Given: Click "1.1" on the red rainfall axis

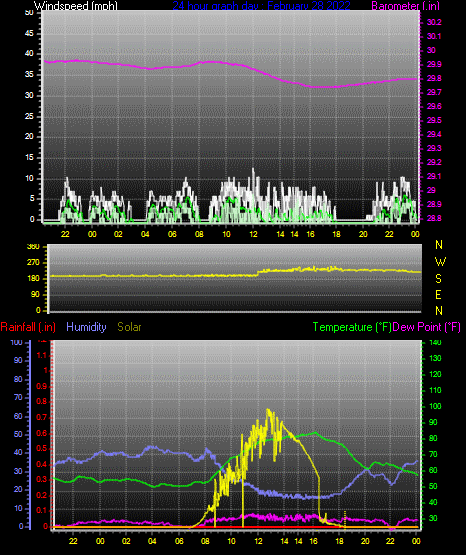Looking at the screenshot, I should (x=42, y=355).
